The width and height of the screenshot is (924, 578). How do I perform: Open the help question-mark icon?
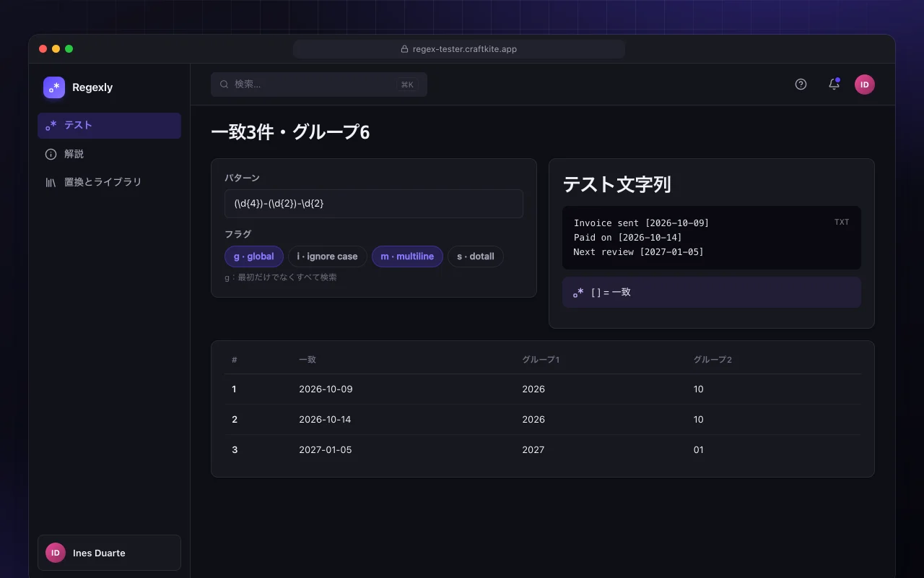pos(801,85)
